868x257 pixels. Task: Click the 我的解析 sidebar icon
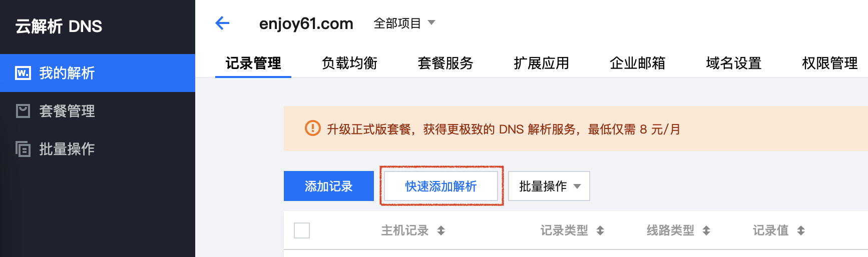point(23,73)
